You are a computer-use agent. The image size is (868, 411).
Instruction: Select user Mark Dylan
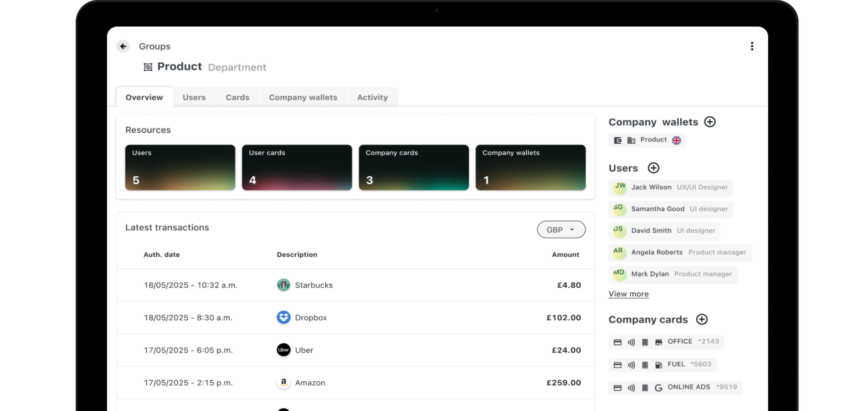tap(673, 275)
